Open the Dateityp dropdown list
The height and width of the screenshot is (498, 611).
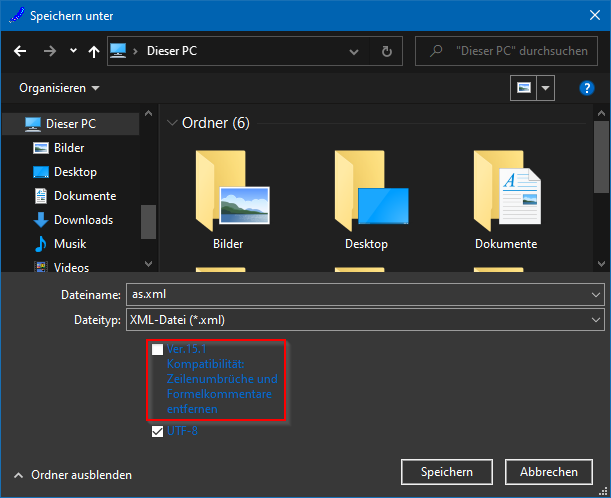[x=596, y=320]
